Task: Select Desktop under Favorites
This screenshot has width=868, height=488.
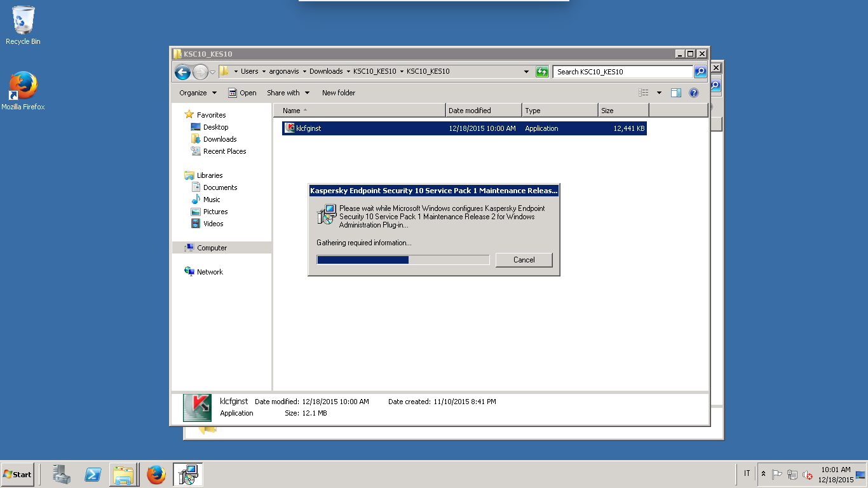Action: (x=215, y=127)
